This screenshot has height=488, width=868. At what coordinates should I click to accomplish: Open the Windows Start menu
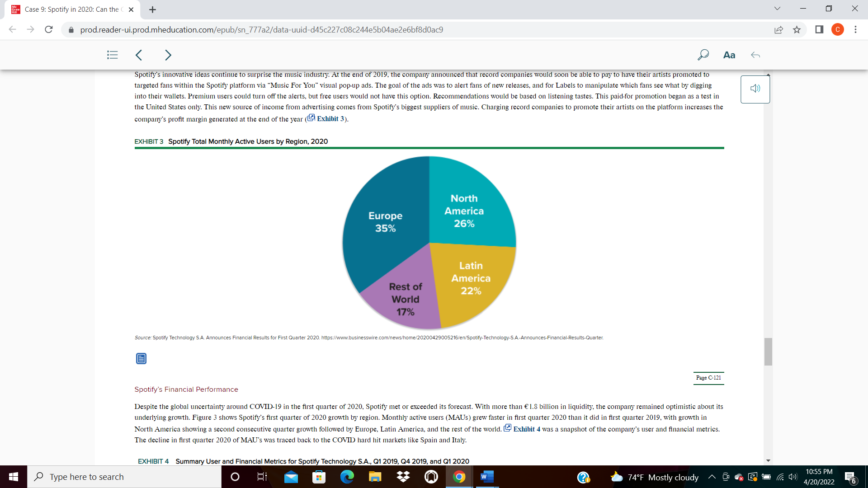(x=14, y=477)
